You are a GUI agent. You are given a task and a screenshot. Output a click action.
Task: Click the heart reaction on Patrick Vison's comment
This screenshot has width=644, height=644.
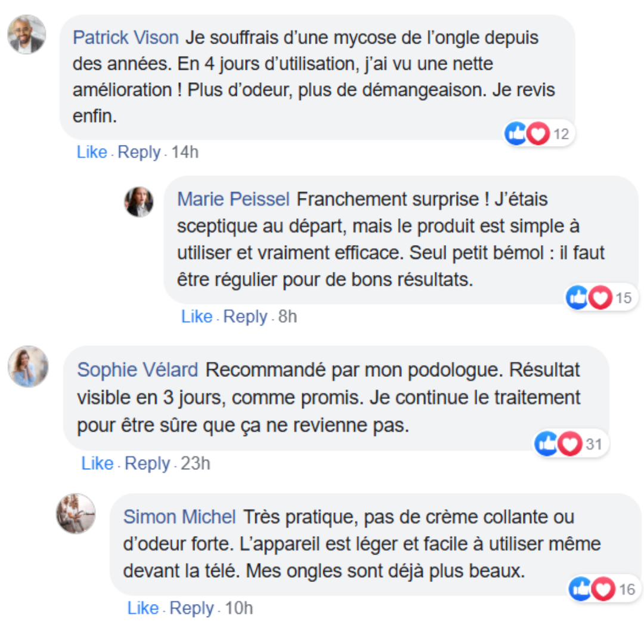point(538,134)
